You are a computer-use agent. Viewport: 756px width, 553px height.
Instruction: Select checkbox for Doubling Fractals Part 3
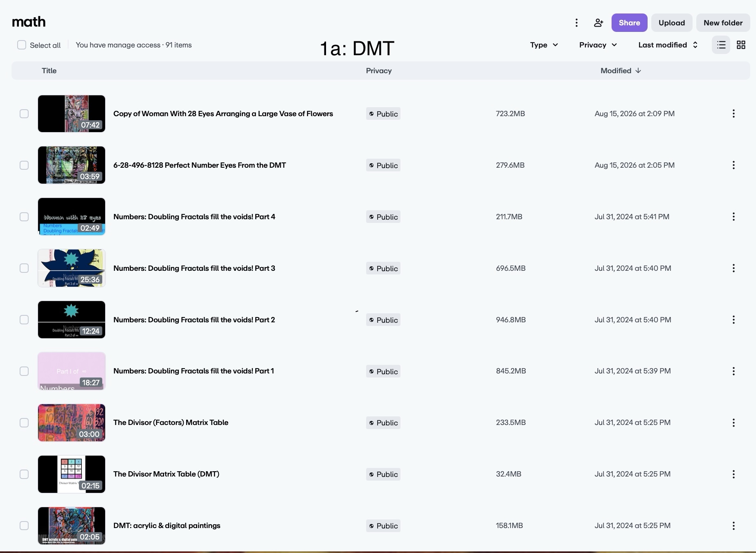(x=24, y=268)
